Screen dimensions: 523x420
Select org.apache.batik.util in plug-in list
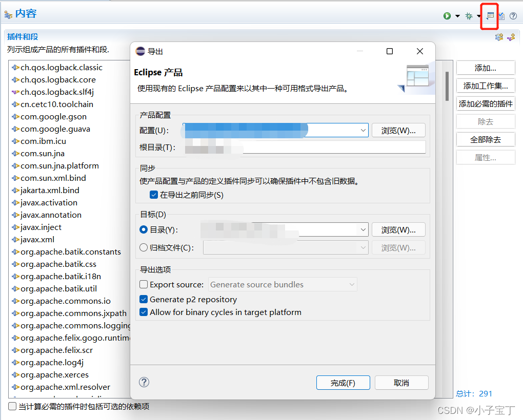point(58,289)
